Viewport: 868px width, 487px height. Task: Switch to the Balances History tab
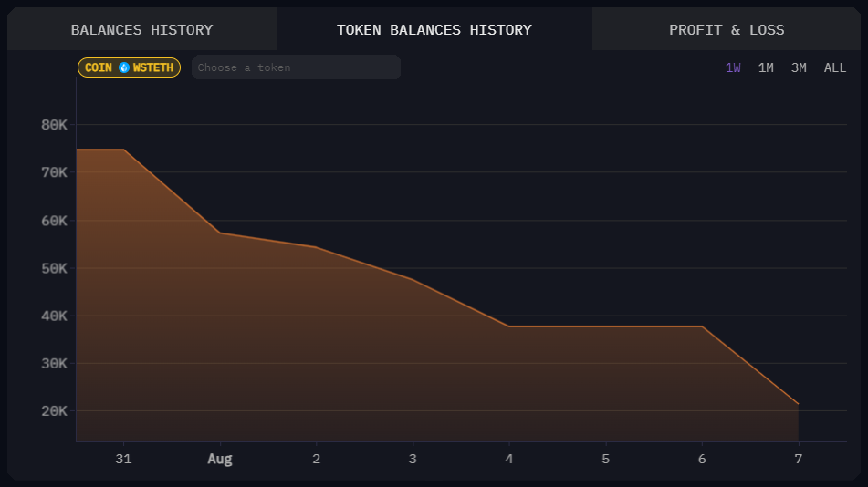[141, 29]
